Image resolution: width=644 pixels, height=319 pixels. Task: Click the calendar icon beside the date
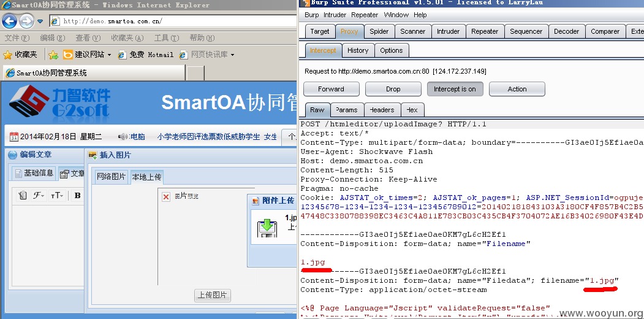pyautogui.click(x=14, y=137)
